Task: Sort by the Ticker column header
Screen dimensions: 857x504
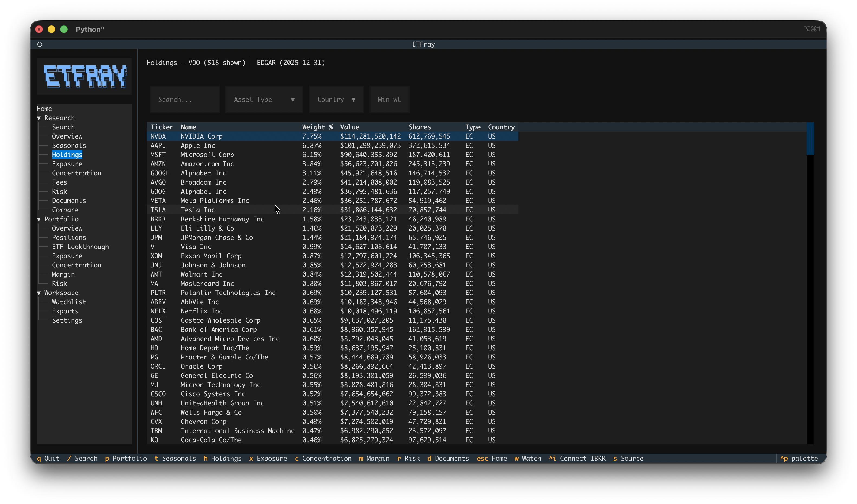Action: [162, 127]
